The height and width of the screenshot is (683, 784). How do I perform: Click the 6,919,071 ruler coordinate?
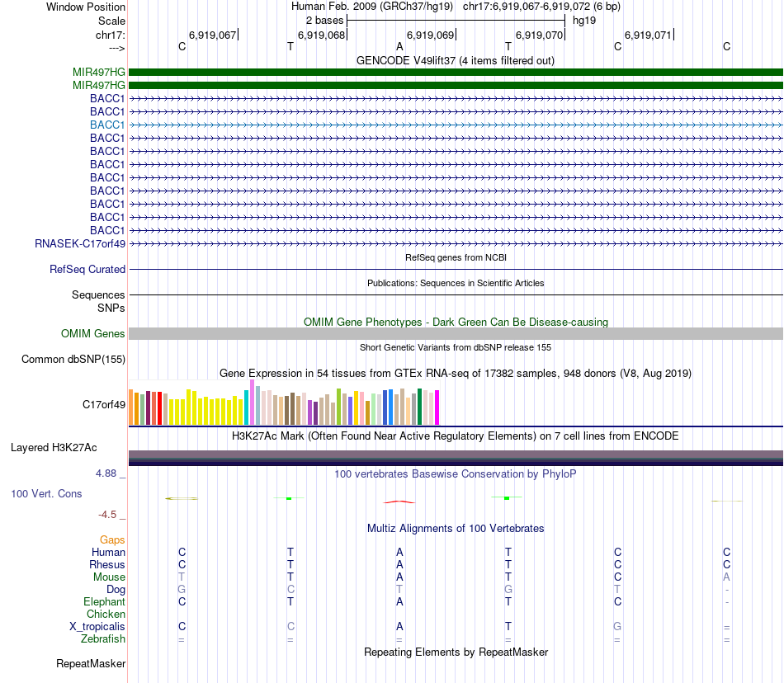648,35
